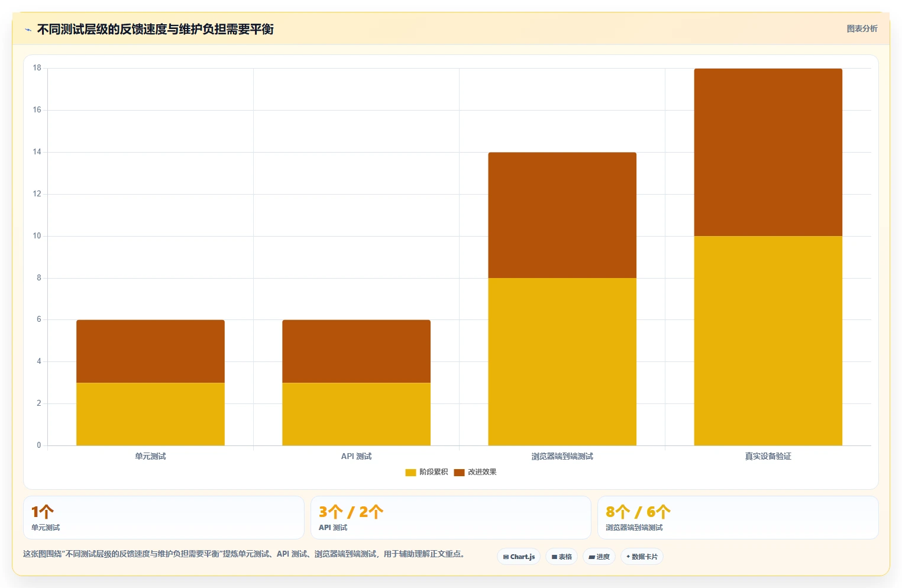Click the y-axis value 18
This screenshot has width=902, height=588.
pos(37,68)
